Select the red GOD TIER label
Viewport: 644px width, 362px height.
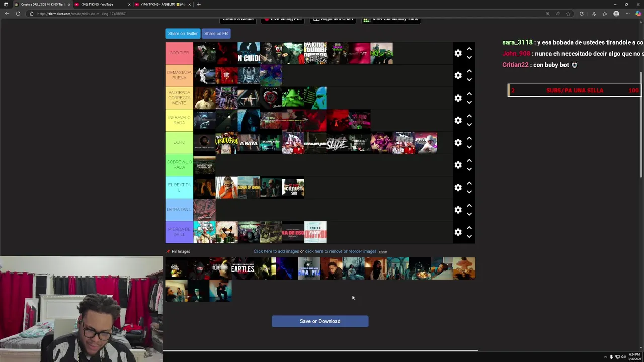pyautogui.click(x=179, y=53)
